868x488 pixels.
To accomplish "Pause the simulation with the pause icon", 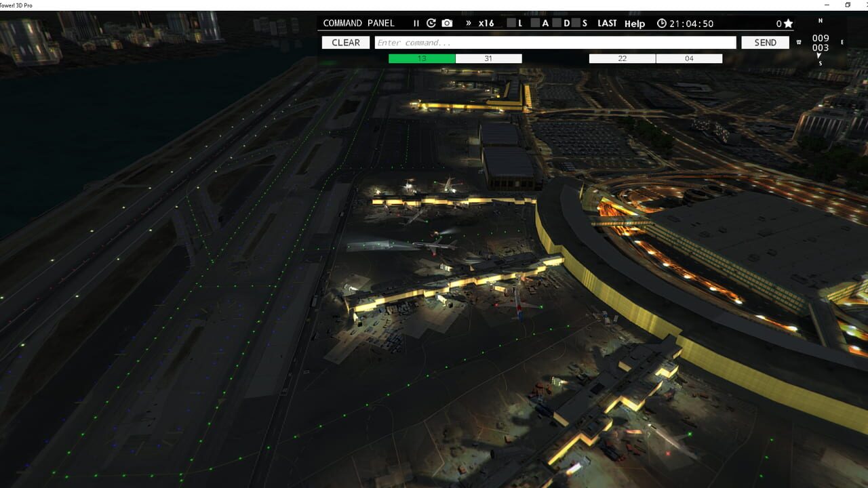I will click(x=416, y=23).
